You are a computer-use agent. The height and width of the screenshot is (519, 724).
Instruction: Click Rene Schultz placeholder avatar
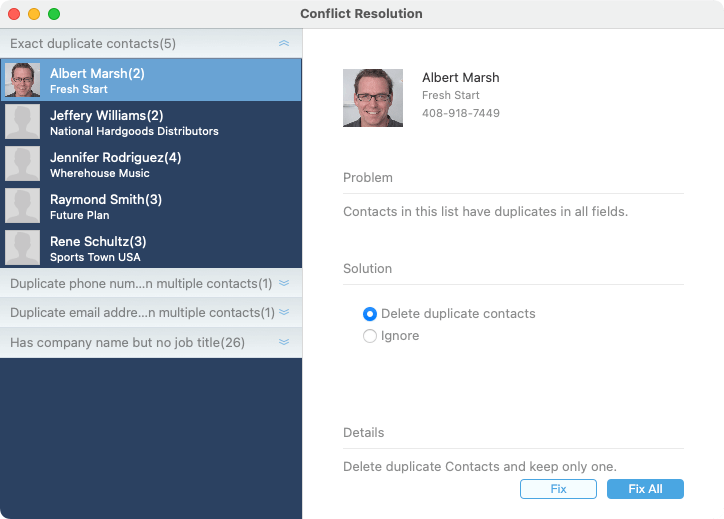22,248
